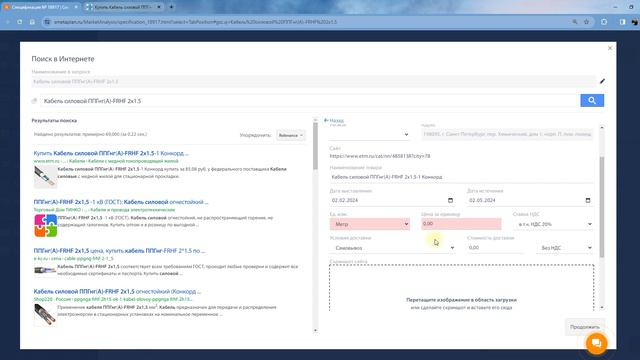
Task: Reload the browser page
Action: tap(20, 22)
